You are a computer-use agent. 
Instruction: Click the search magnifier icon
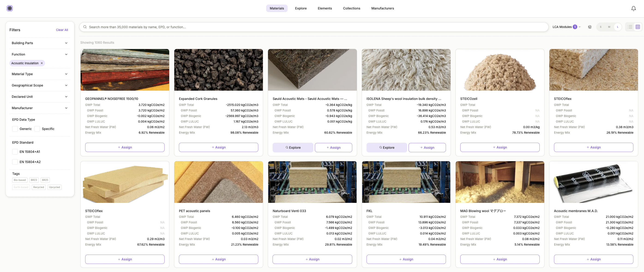click(85, 27)
